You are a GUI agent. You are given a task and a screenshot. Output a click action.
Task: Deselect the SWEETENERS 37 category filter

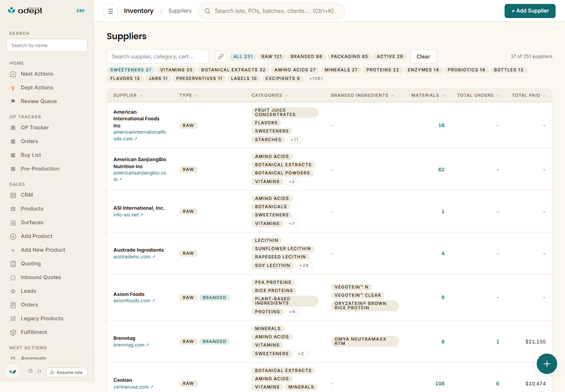[x=131, y=70]
